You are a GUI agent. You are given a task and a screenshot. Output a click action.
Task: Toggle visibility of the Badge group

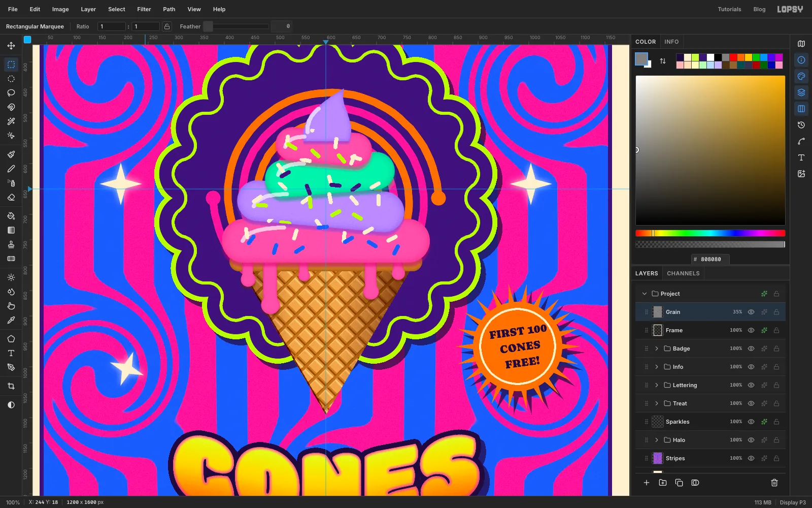tap(751, 348)
